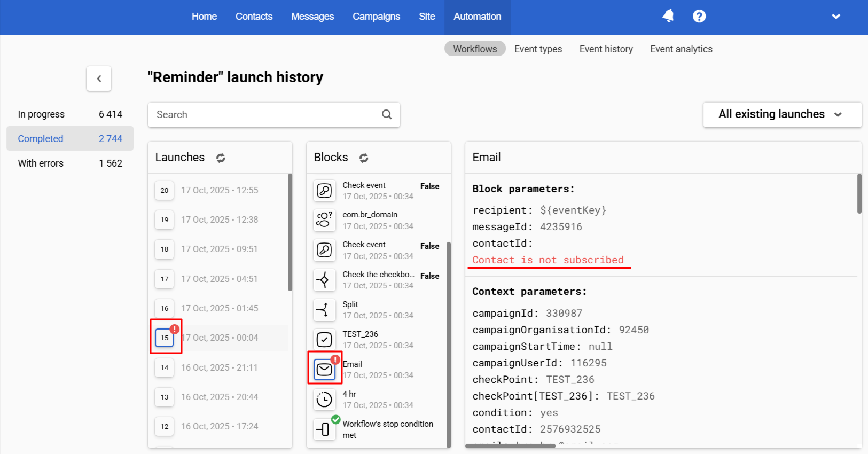Viewport: 868px width, 454px height.
Task: Select the TEST_236 checkpoint block icon
Action: [324, 340]
